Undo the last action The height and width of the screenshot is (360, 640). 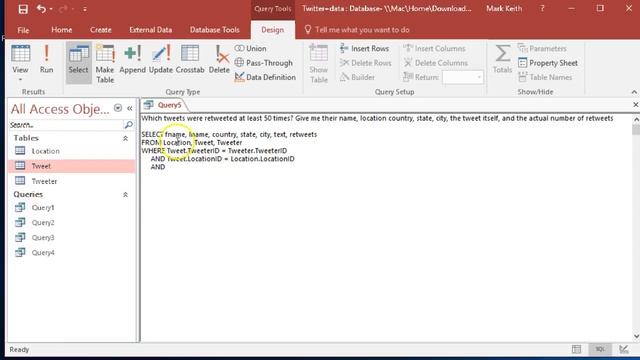coord(41,9)
